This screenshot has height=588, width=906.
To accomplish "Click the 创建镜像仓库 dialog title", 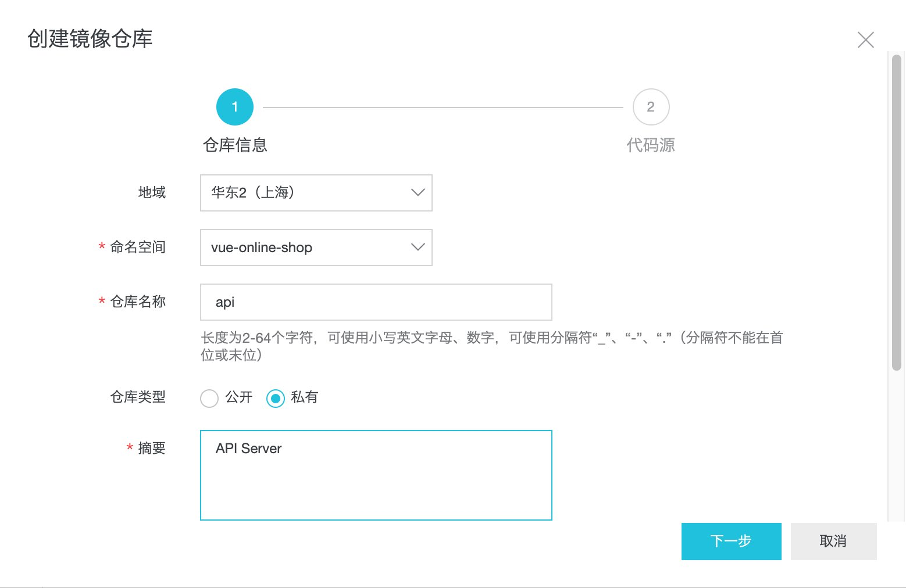I will (90, 39).
